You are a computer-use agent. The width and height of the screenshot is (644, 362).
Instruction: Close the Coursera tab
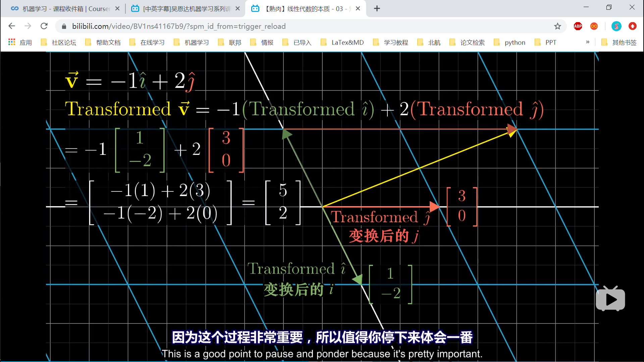[x=117, y=8]
